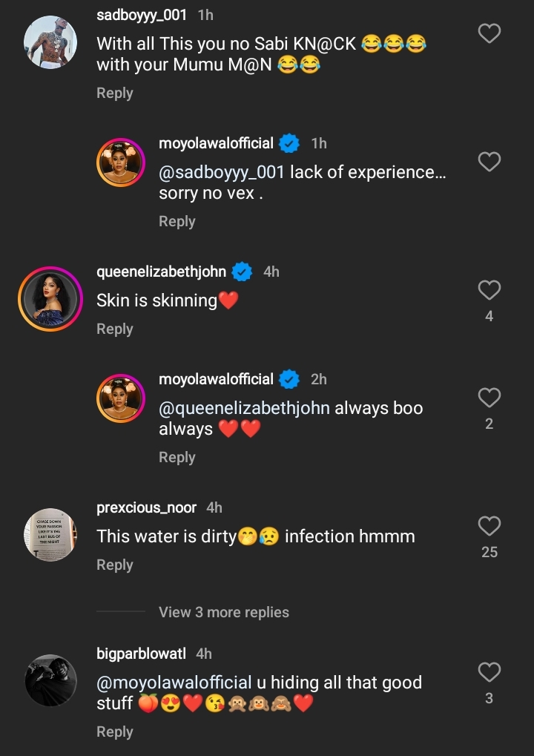The height and width of the screenshot is (756, 534).
Task: Like sadboyyy_001's comment with heart icon
Action: [x=489, y=33]
